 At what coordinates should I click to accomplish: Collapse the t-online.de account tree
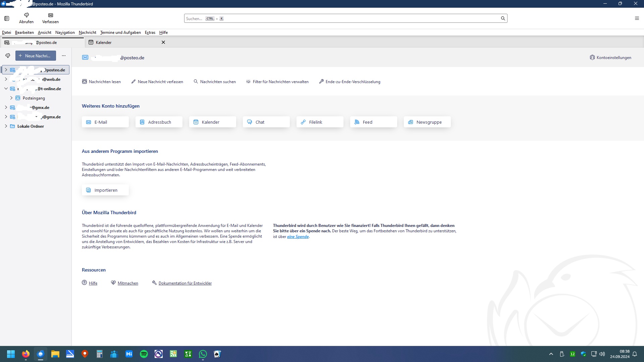pos(6,89)
